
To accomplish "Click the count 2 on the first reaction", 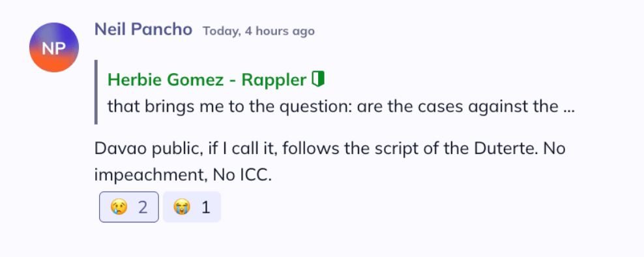I will [x=143, y=207].
